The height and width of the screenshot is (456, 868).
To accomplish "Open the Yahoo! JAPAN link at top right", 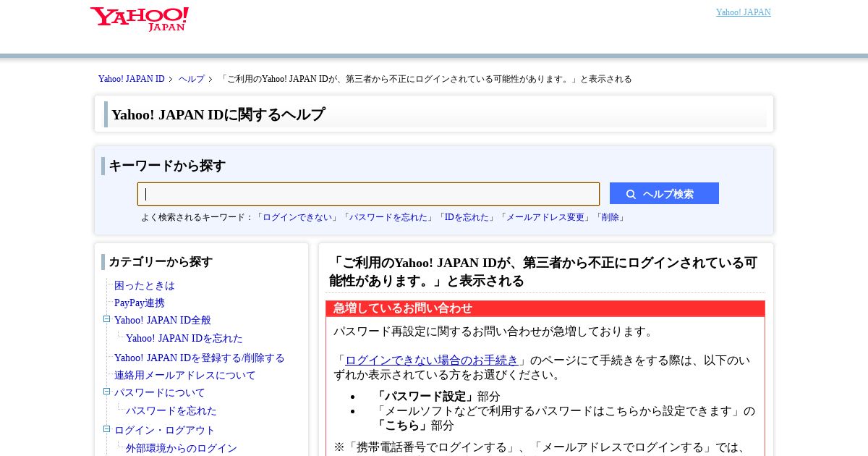I will [743, 12].
